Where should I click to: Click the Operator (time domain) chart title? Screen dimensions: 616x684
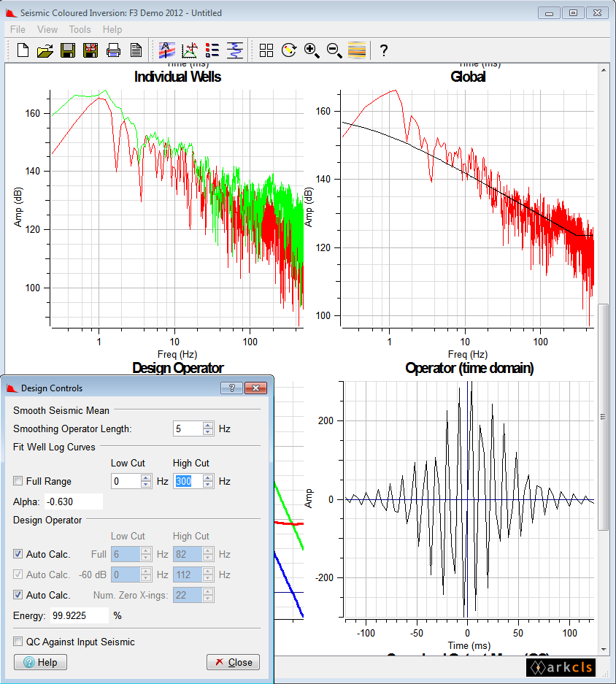tap(469, 368)
